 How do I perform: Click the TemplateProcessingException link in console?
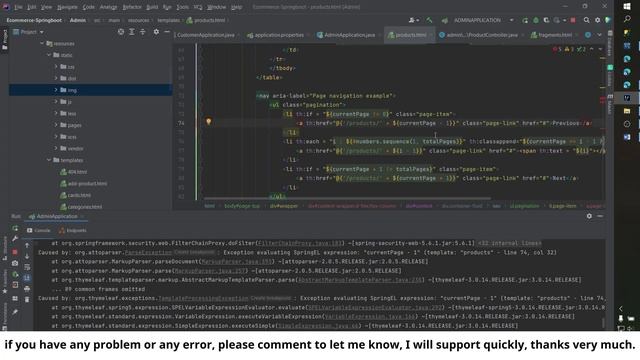203,298
